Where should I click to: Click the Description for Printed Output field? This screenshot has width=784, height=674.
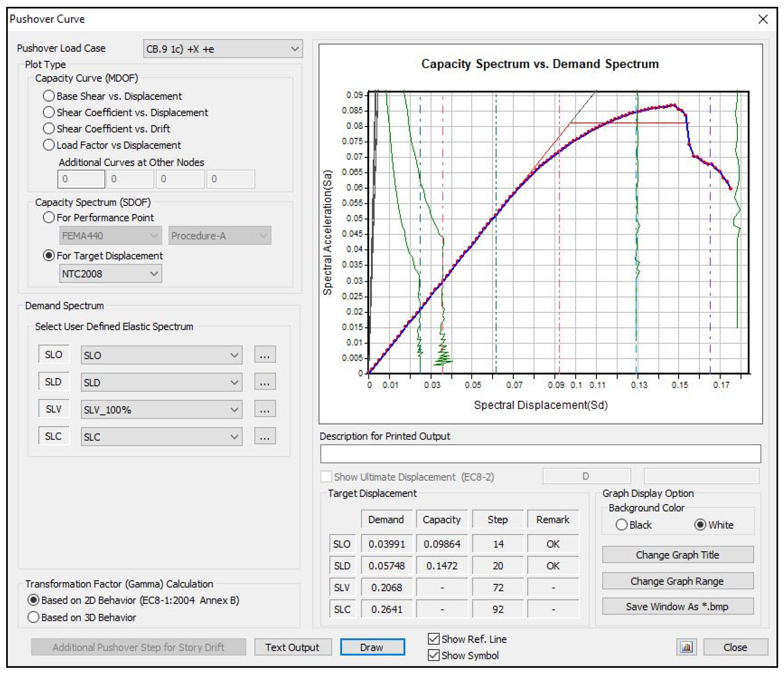[540, 454]
